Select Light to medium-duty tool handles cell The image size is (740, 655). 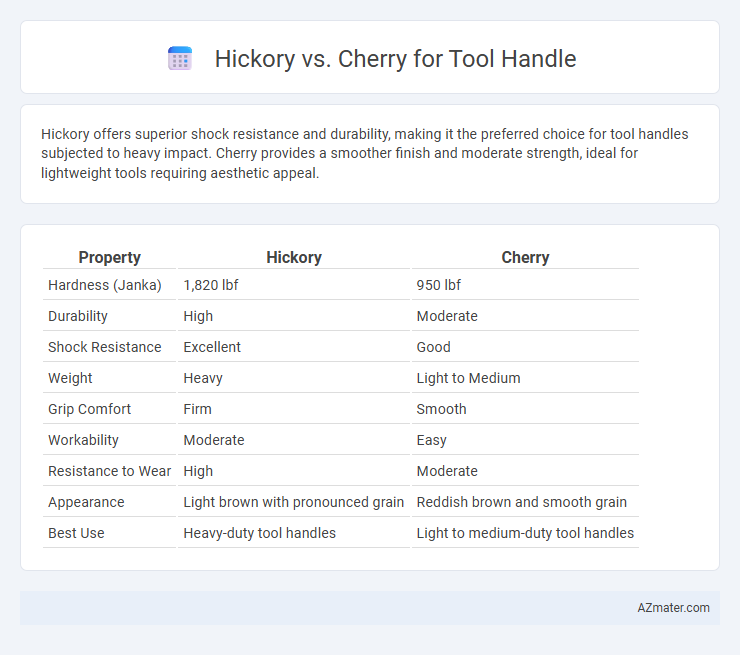pyautogui.click(x=525, y=533)
